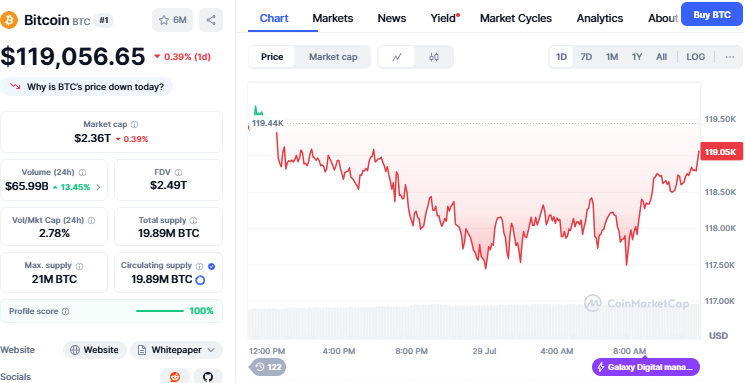Switch to the Markets tab
Viewport: 745px width, 383px height.
coord(333,19)
